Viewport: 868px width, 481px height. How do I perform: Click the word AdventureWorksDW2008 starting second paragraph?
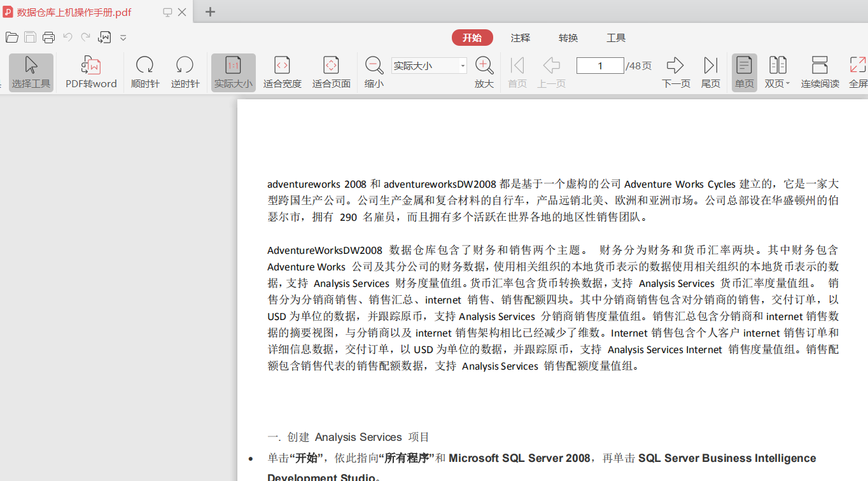pos(325,250)
